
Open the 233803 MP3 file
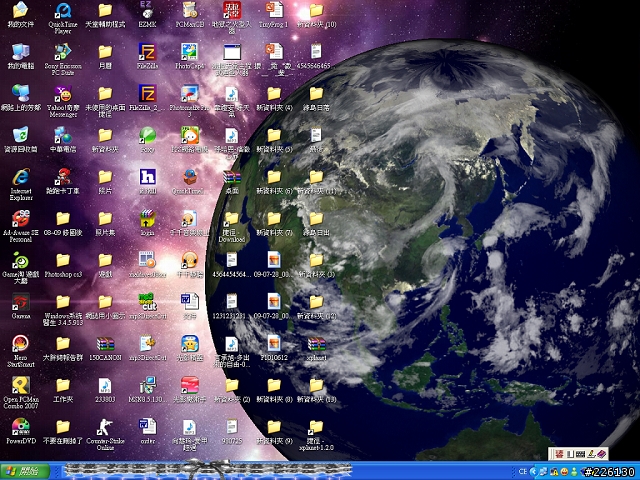(105, 389)
